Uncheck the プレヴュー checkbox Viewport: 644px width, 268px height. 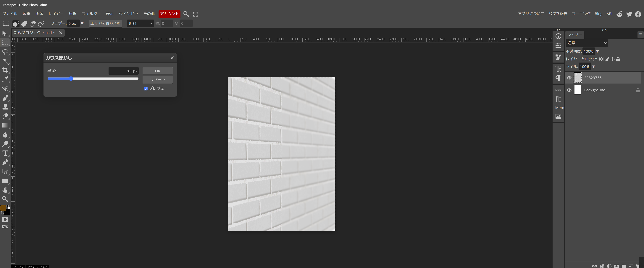146,89
